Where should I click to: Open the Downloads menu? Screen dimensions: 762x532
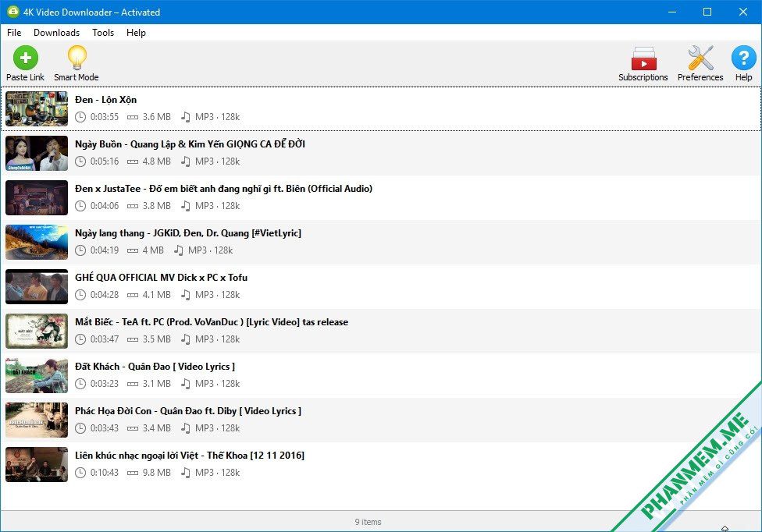pos(56,33)
